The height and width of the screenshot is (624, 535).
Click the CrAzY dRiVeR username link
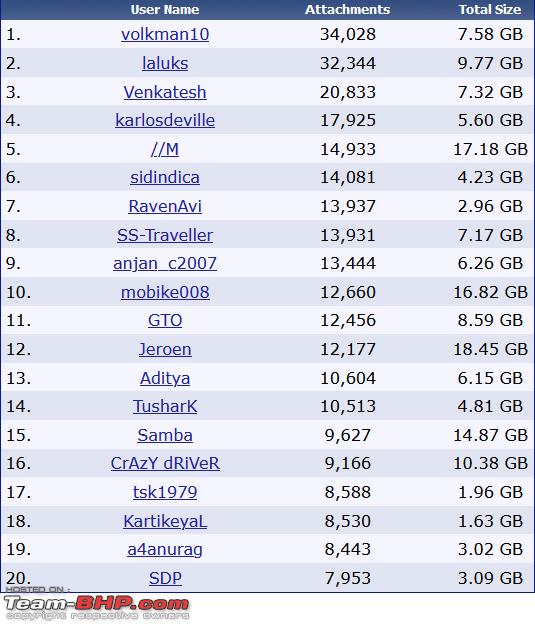pyautogui.click(x=165, y=464)
